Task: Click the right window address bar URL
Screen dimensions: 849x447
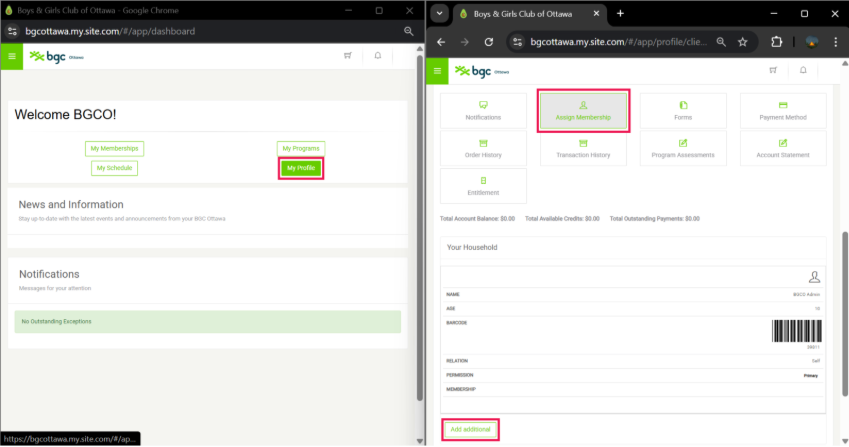Action: click(618, 42)
